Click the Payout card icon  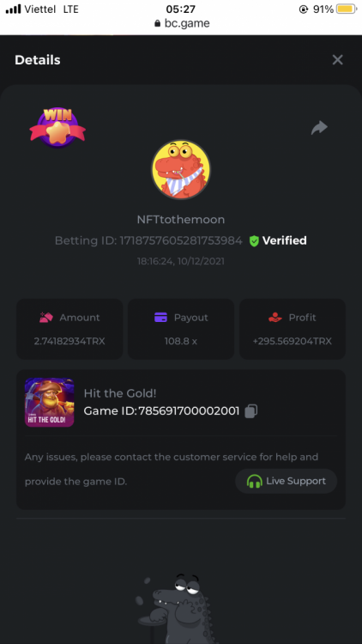pos(160,318)
